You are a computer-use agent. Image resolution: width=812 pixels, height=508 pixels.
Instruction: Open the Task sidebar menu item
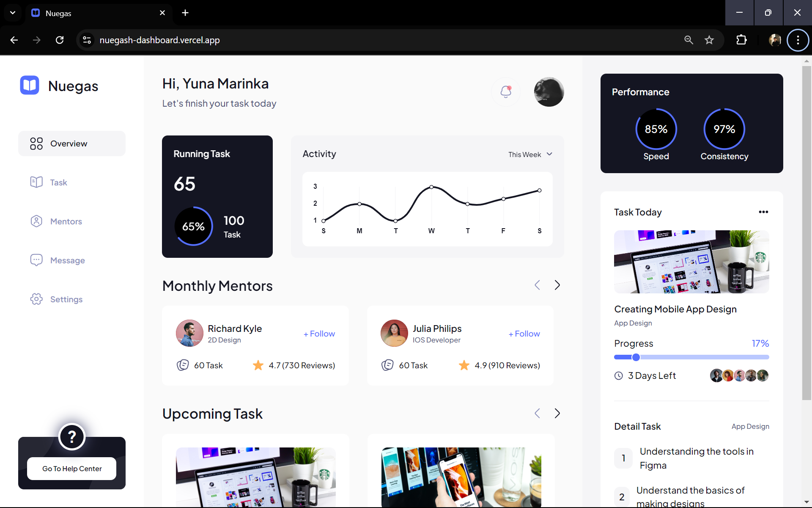[58, 182]
